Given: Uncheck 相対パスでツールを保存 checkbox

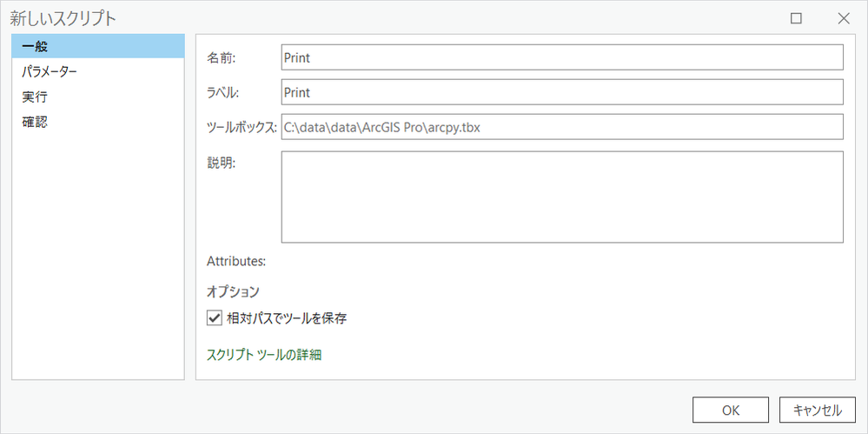Looking at the screenshot, I should pyautogui.click(x=214, y=318).
